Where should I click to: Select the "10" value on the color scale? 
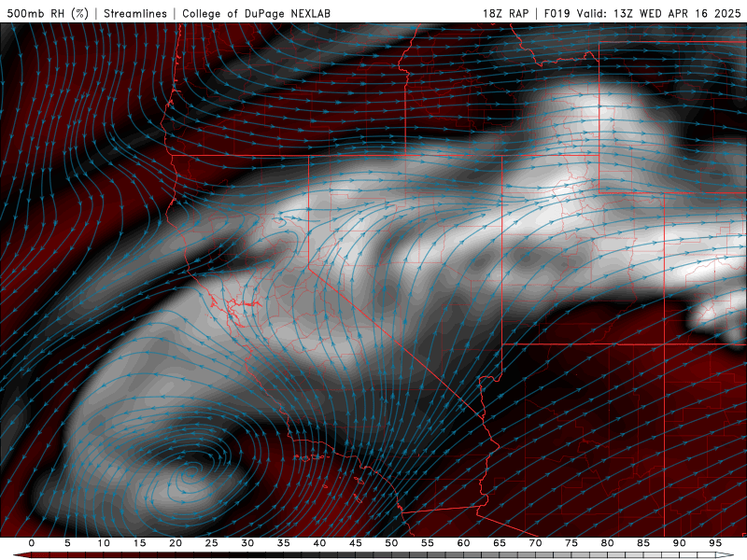tap(104, 543)
